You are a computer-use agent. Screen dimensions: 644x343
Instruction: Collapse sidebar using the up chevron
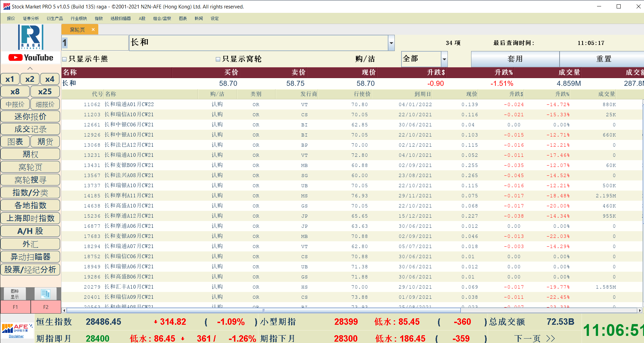(x=30, y=68)
